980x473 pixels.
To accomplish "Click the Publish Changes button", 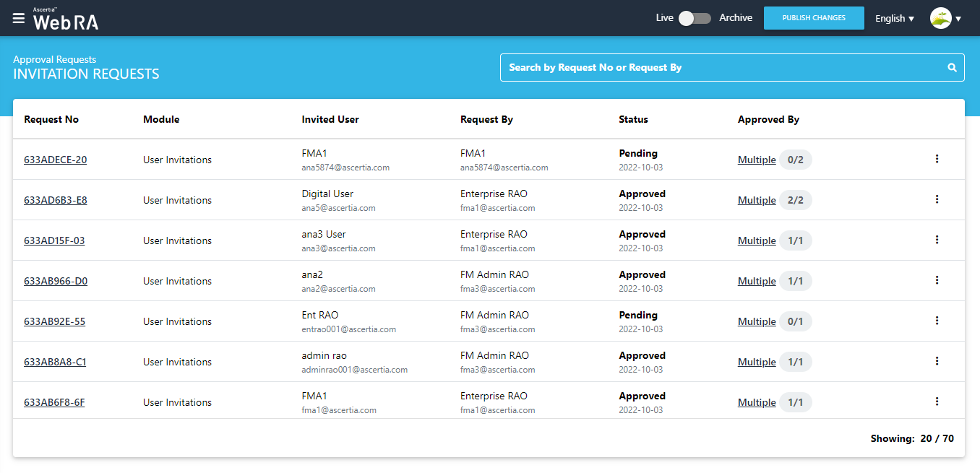I will tap(814, 18).
